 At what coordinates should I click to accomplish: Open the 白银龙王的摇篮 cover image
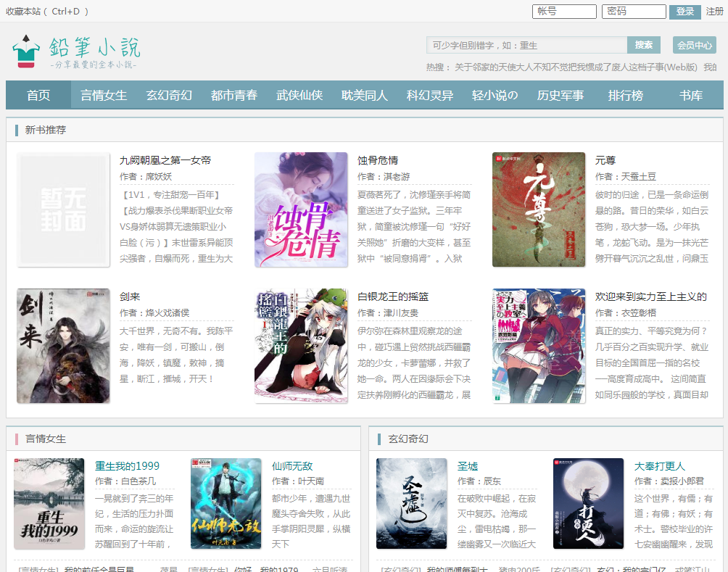click(301, 346)
